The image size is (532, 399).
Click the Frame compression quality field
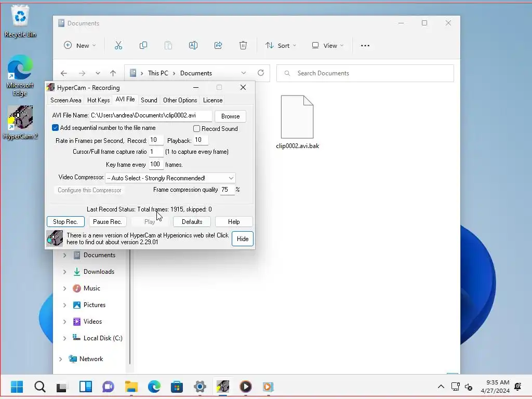point(227,190)
